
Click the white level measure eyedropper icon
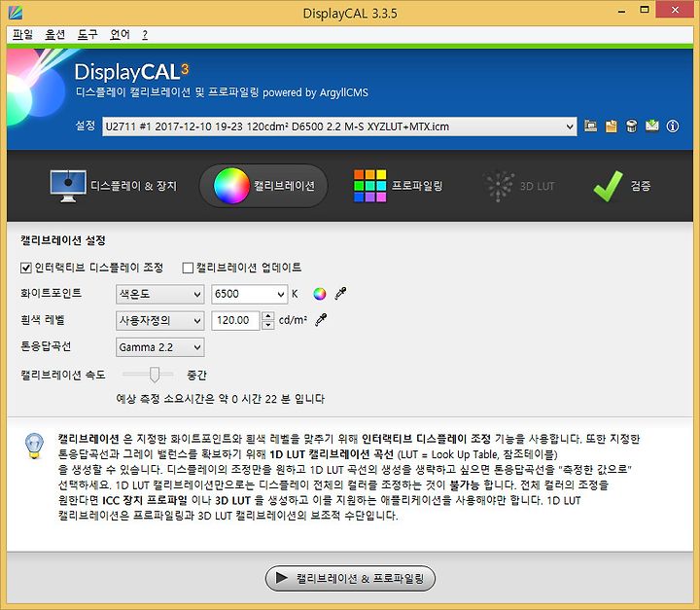click(x=321, y=319)
